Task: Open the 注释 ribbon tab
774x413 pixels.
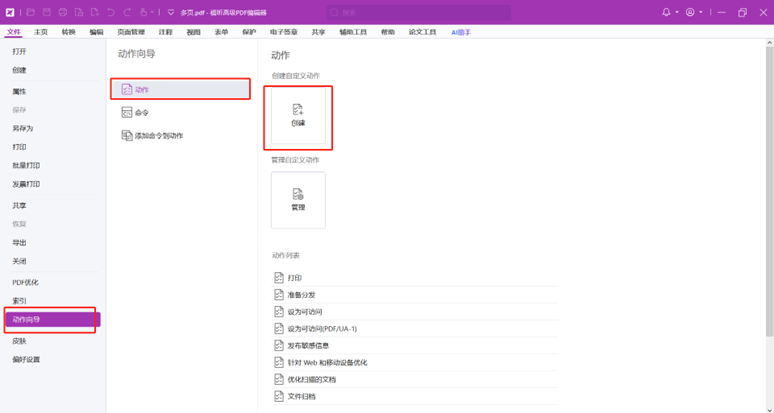Action: (165, 32)
